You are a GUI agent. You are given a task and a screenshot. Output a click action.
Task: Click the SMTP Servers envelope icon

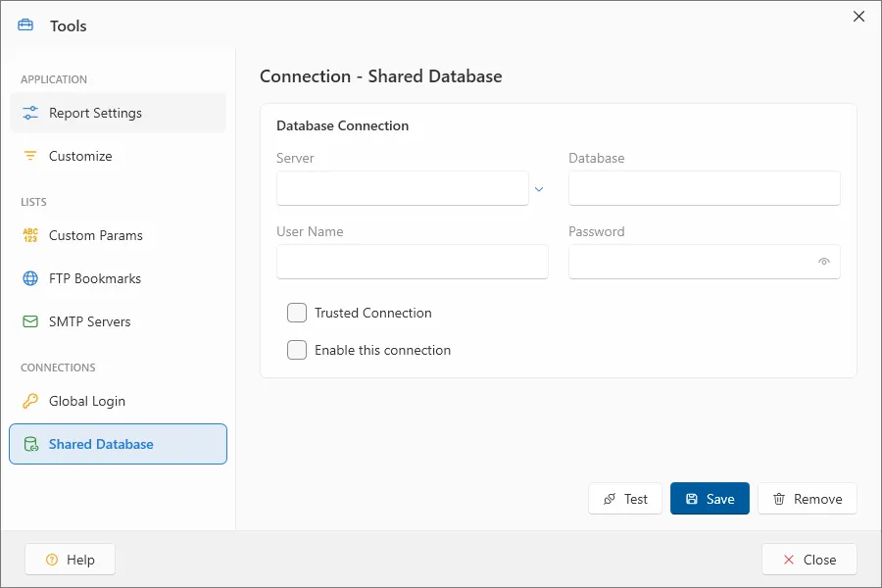(x=30, y=321)
